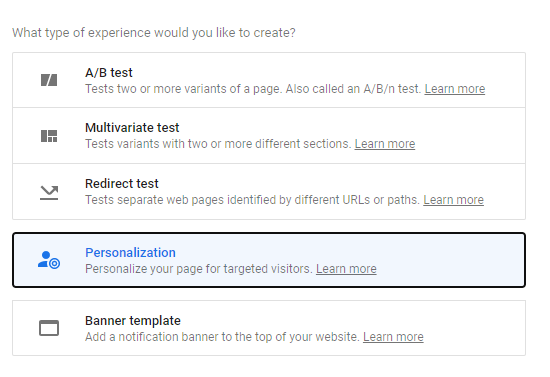
Task: Pick the "Redirect test" title
Action: (122, 183)
